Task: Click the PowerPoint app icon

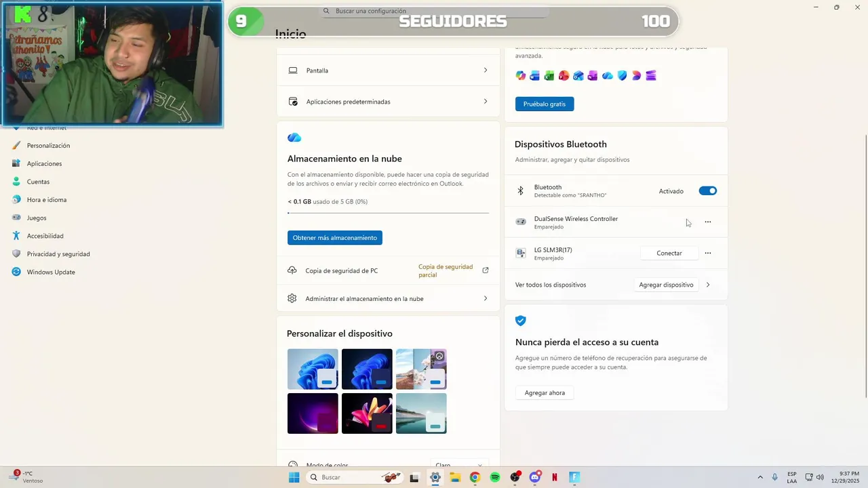Action: (x=564, y=76)
